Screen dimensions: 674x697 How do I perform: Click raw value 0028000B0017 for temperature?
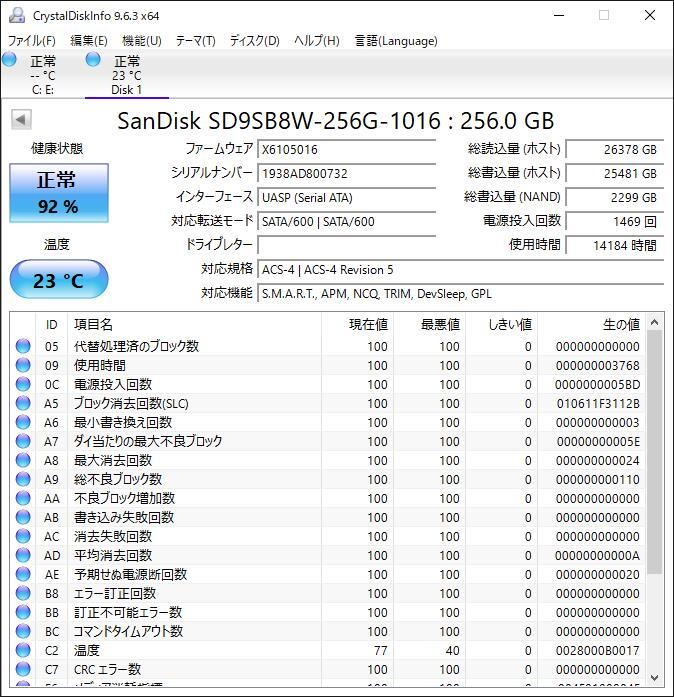tap(598, 650)
